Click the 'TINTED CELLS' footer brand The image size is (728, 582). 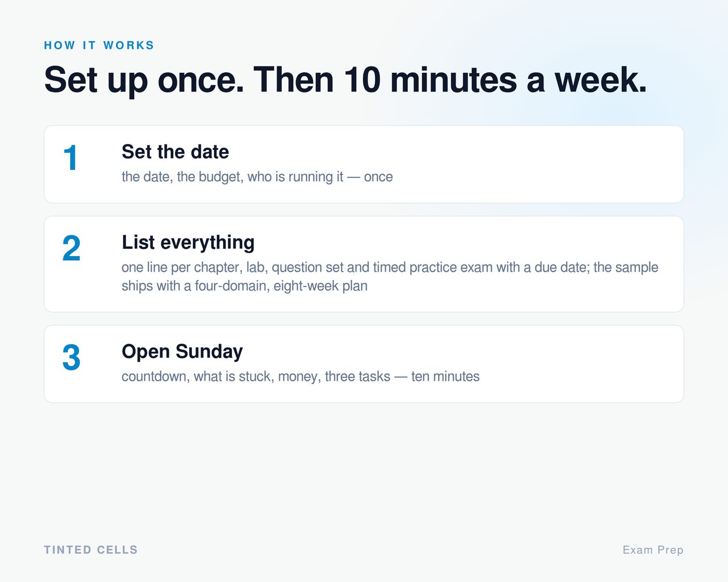pyautogui.click(x=91, y=550)
